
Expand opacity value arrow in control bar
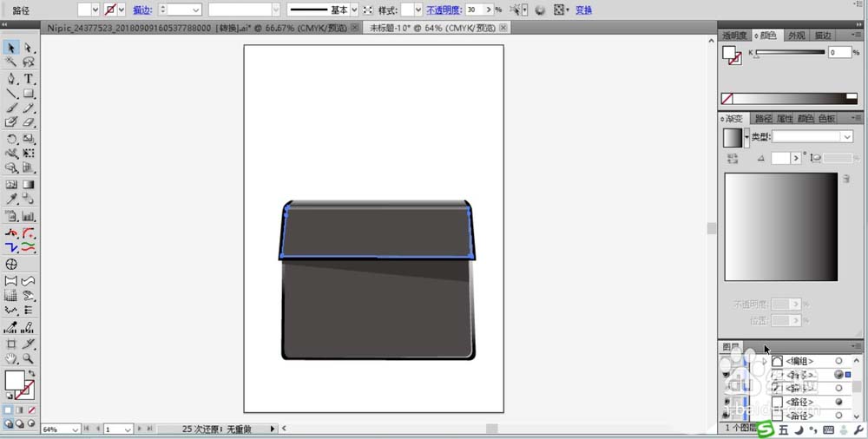(x=488, y=10)
